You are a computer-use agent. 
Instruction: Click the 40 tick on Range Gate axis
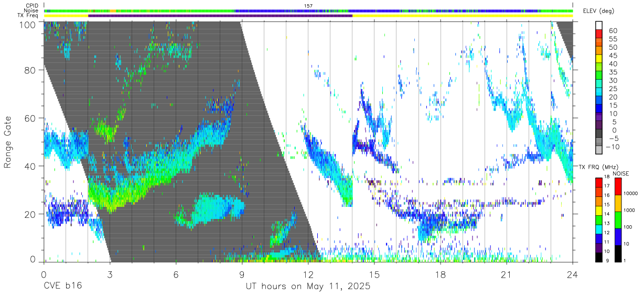[30, 166]
